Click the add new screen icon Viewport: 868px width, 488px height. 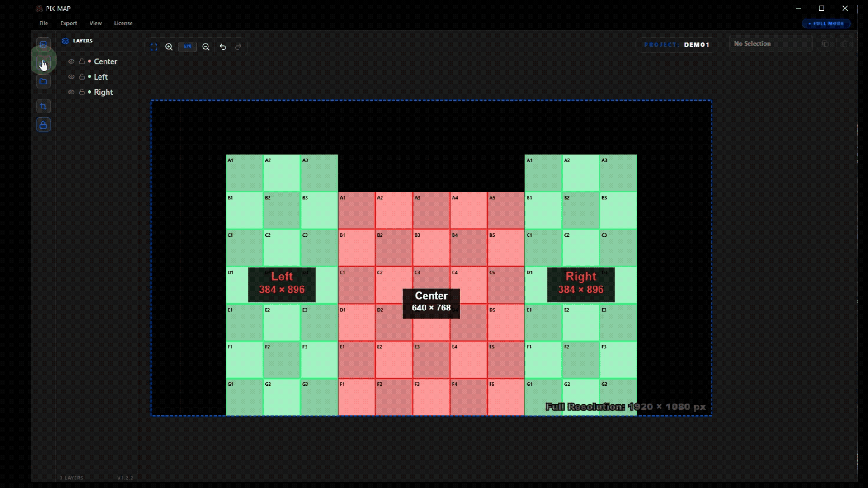[x=43, y=44]
